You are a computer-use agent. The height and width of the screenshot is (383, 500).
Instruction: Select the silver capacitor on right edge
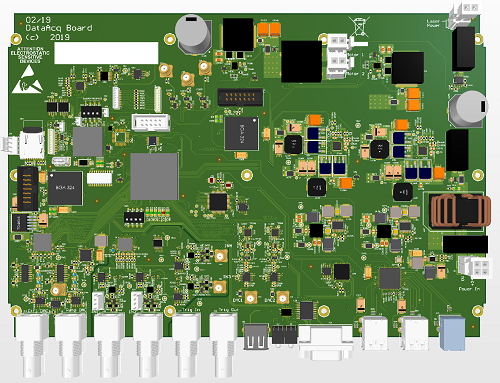coord(468,109)
